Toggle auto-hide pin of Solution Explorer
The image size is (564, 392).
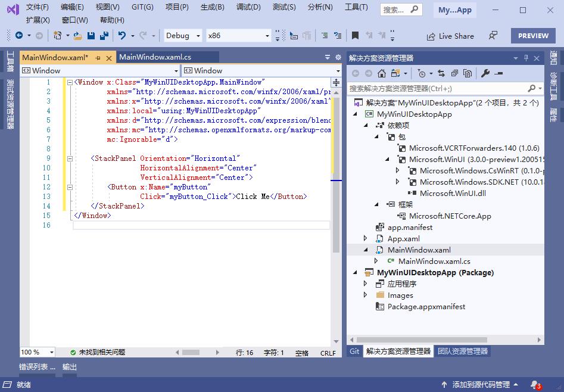[x=526, y=58]
